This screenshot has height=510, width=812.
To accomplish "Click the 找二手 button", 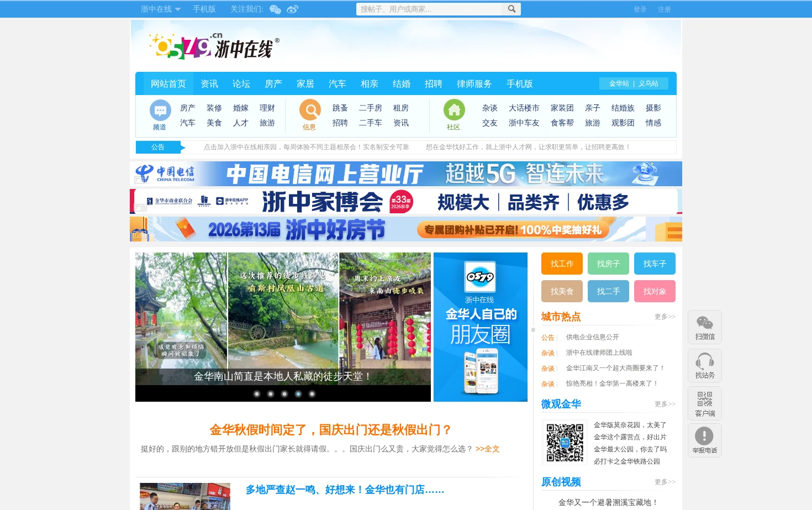I will pyautogui.click(x=608, y=291).
